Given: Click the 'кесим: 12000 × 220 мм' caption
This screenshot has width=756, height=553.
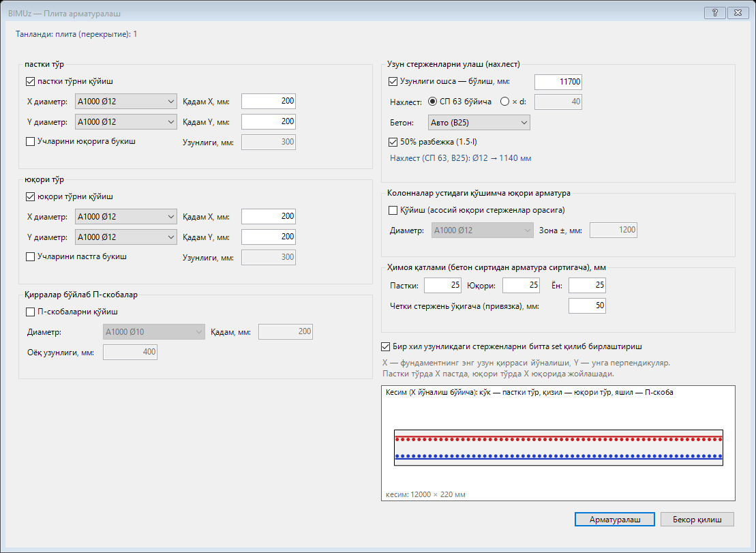Looking at the screenshot, I should pyautogui.click(x=426, y=494).
